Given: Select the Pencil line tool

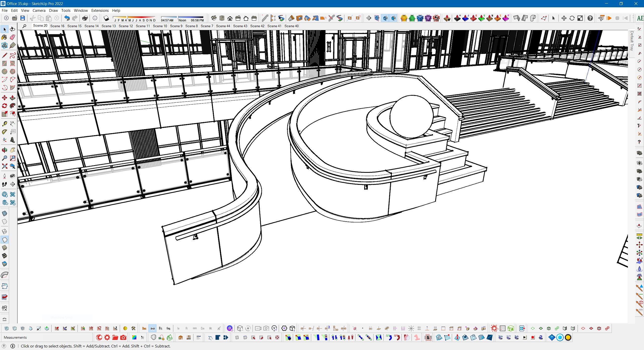Looking at the screenshot, I should 4,55.
